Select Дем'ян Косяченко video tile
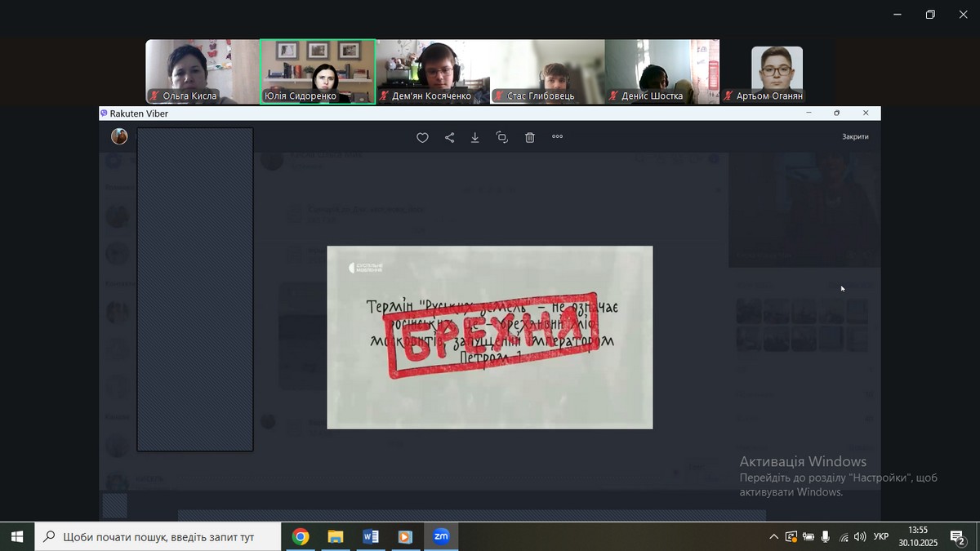 click(x=433, y=71)
